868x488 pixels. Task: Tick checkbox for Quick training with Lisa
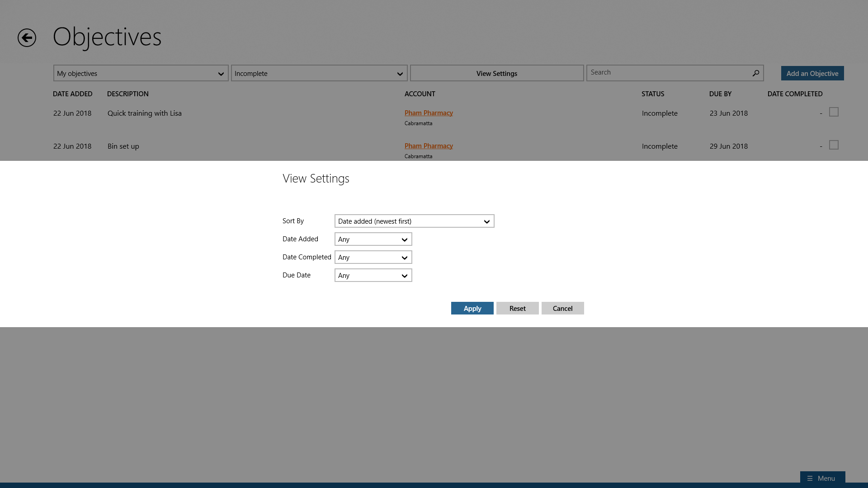[834, 112]
